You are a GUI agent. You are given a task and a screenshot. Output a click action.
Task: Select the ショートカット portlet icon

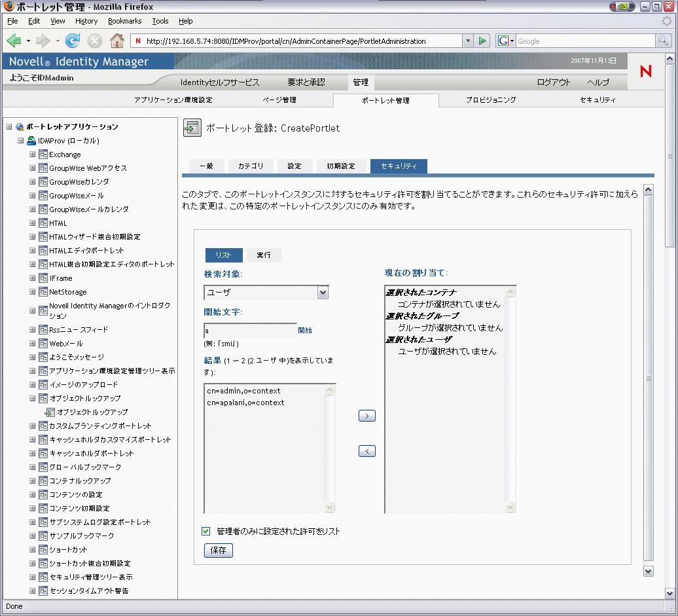[x=43, y=549]
